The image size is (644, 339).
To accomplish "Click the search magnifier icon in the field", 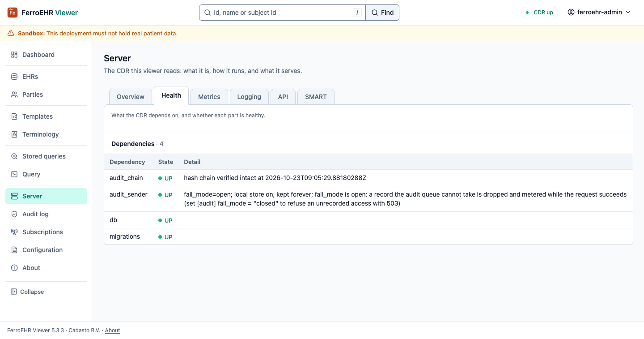I will [208, 13].
